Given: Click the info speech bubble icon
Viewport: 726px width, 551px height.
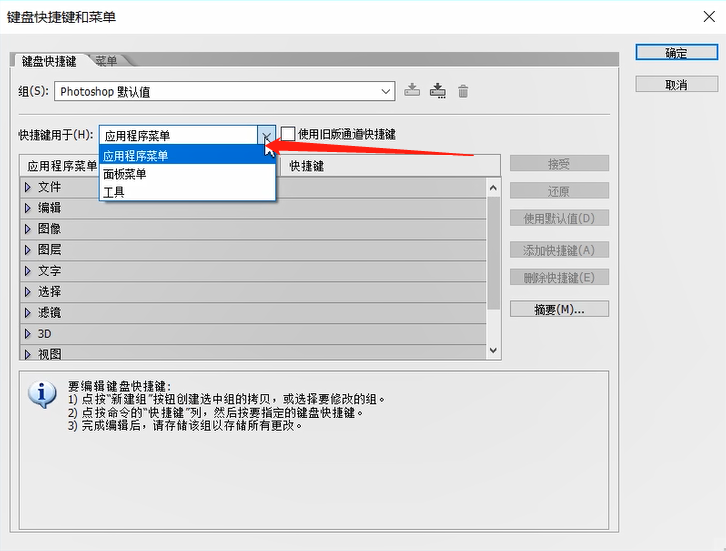Looking at the screenshot, I should click(41, 394).
